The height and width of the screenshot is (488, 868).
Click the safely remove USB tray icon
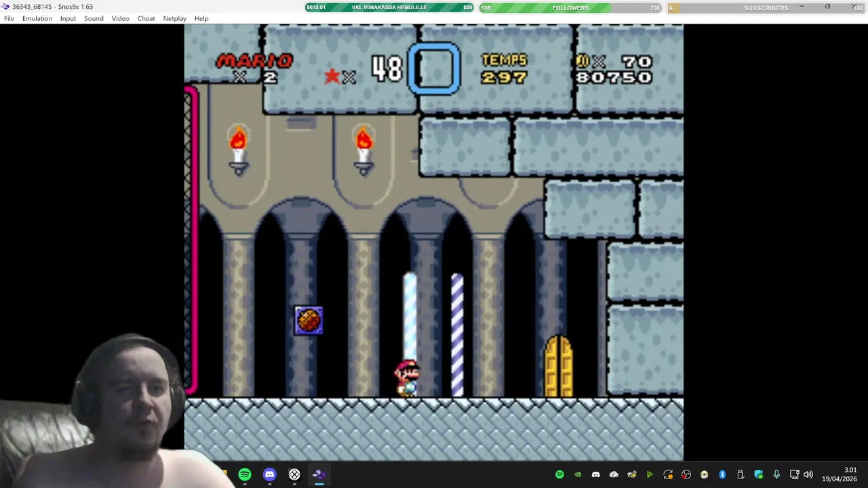click(x=741, y=474)
